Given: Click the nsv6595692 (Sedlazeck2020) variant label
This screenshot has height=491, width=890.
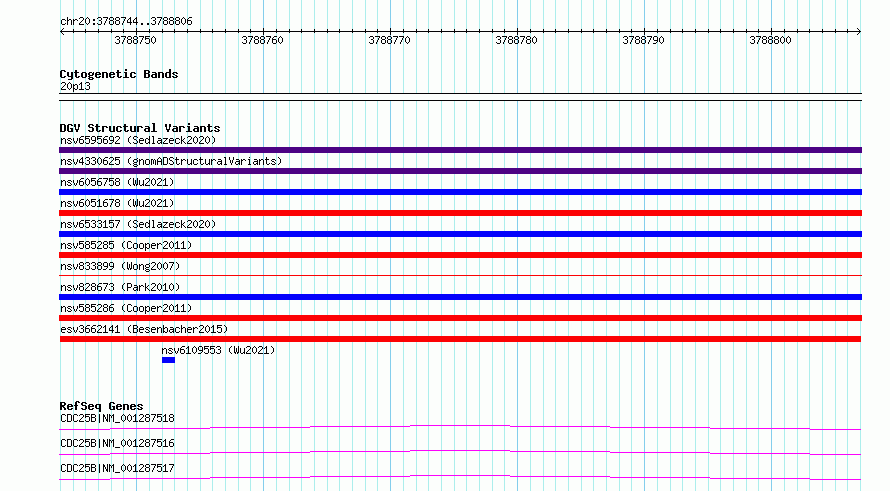Looking at the screenshot, I should point(138,140).
